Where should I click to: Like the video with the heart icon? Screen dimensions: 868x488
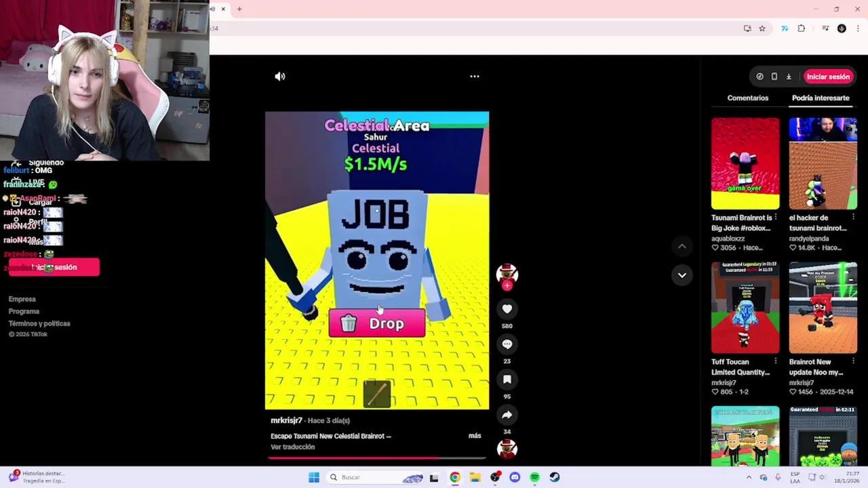click(x=507, y=309)
